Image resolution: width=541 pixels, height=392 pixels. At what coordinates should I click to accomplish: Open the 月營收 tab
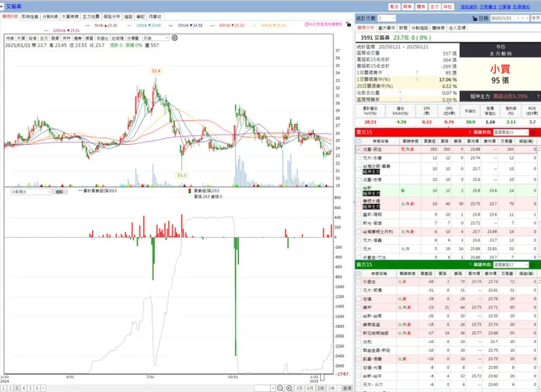click(x=155, y=17)
